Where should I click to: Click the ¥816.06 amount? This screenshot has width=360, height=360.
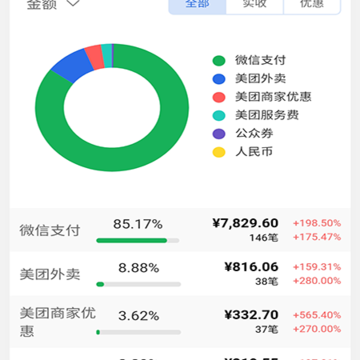251,267
